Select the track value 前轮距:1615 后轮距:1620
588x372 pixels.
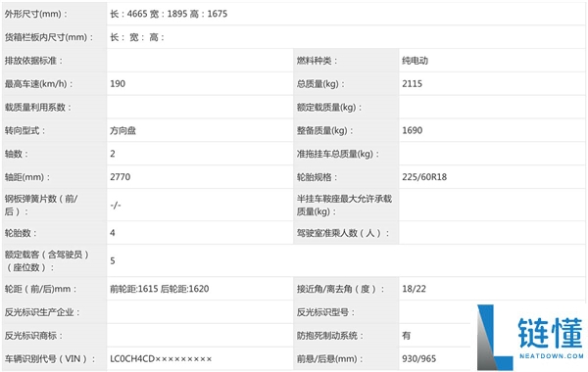point(160,289)
